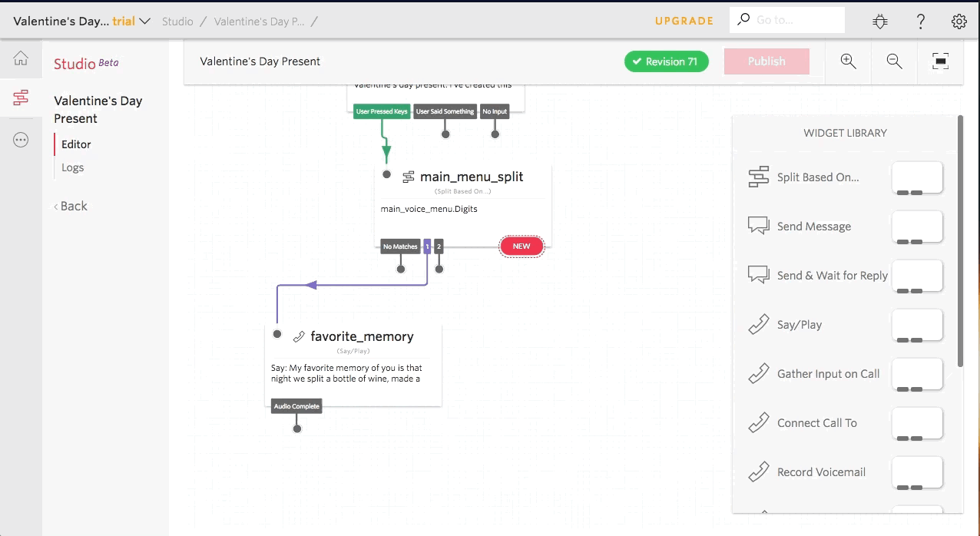
Task: Click the Send Message chat icon
Action: pos(758,226)
